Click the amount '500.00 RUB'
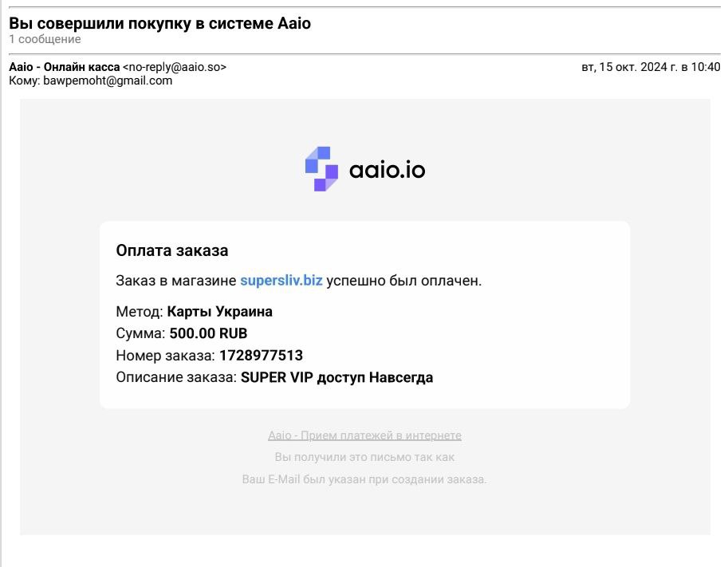Viewport: 728px width, 567px height. [208, 333]
